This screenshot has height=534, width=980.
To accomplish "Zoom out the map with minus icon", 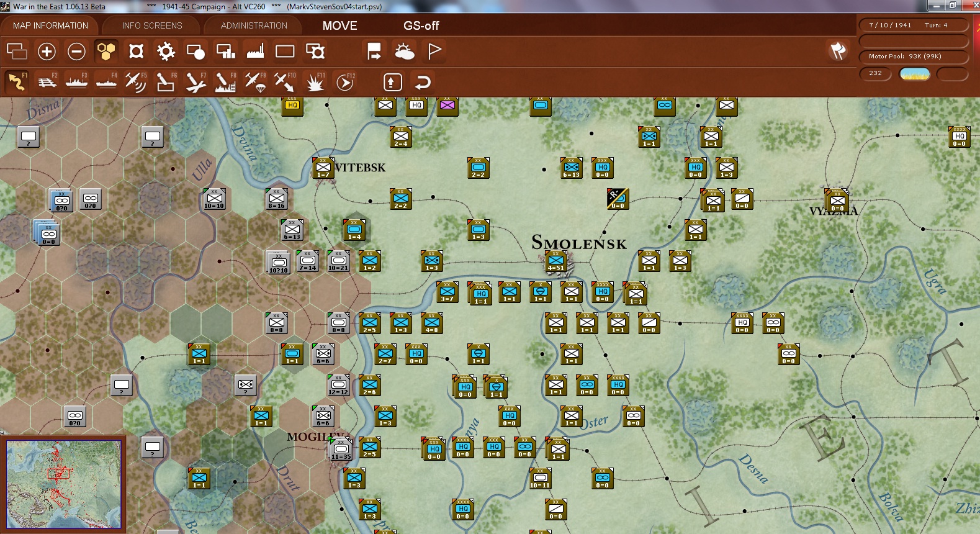I will point(76,52).
